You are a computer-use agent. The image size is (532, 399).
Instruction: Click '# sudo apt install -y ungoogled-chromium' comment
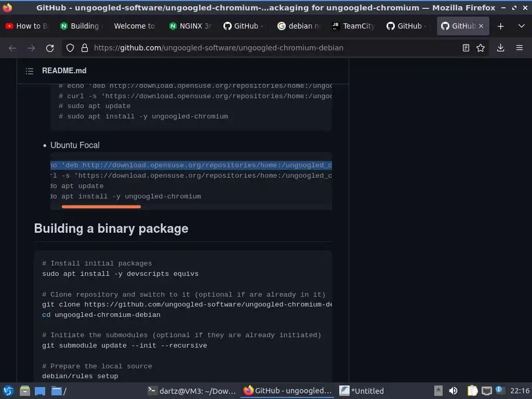pos(143,116)
